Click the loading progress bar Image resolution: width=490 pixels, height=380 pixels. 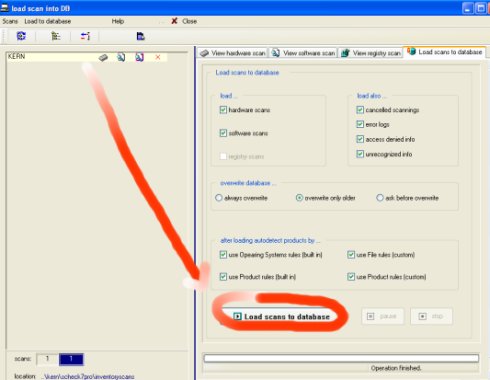[341, 358]
